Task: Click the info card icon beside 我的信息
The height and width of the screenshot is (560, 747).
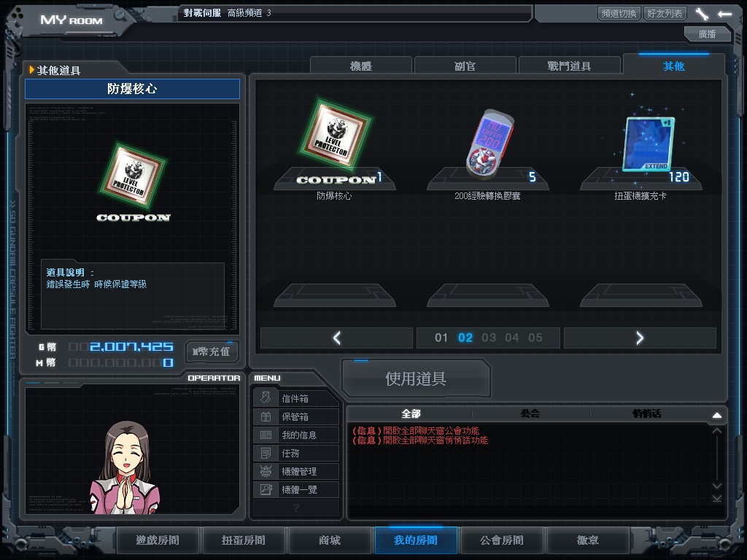Action: tap(266, 435)
